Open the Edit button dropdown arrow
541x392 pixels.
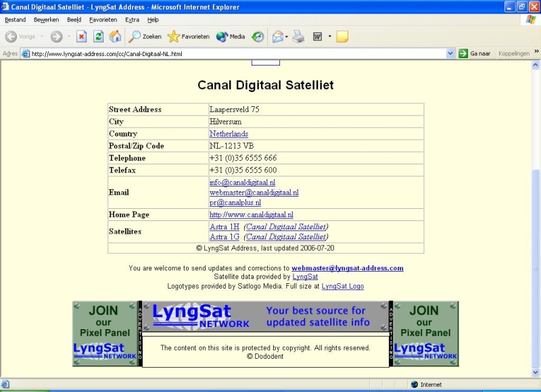[x=329, y=36]
